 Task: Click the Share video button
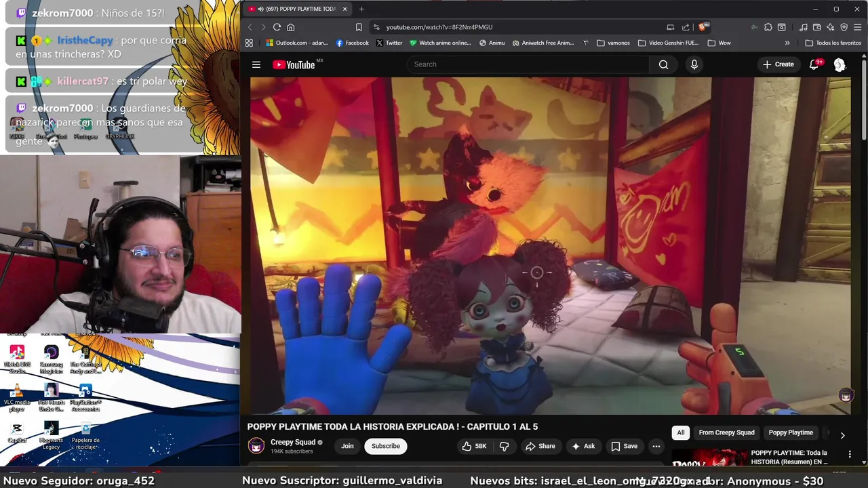pyautogui.click(x=540, y=446)
